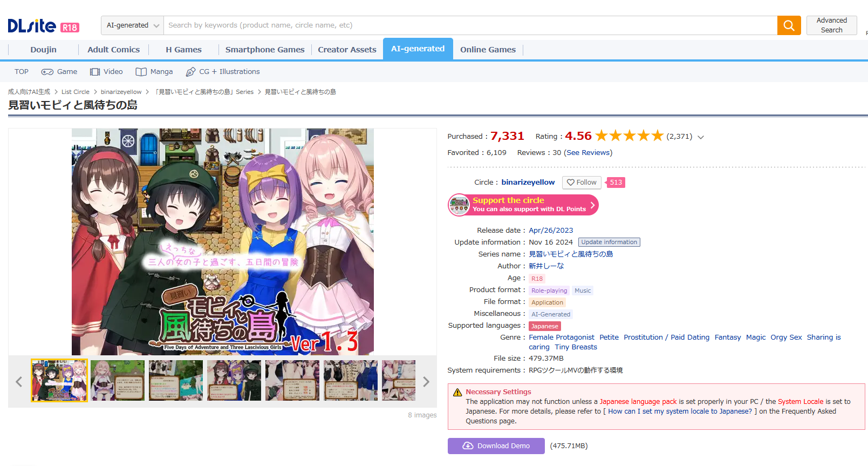This screenshot has height=466, width=868.
Task: Open the series name link 見習いモビィと風待ちの島
Action: click(x=571, y=254)
